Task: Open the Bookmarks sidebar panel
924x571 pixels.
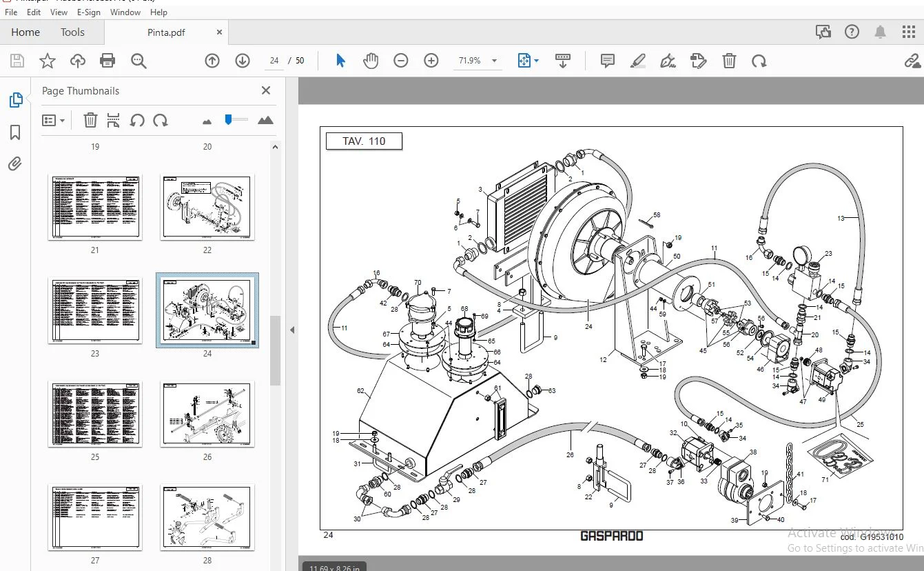Action: point(15,132)
